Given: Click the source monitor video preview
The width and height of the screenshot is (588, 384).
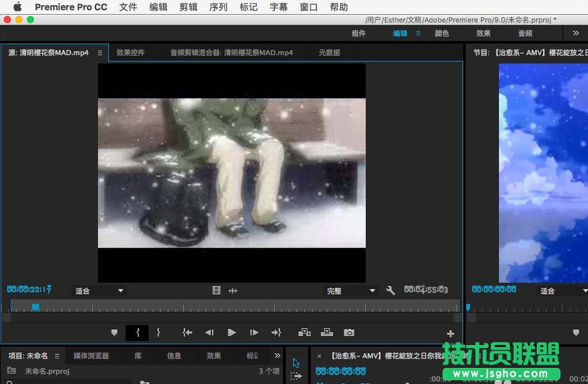Looking at the screenshot, I should coord(232,172).
